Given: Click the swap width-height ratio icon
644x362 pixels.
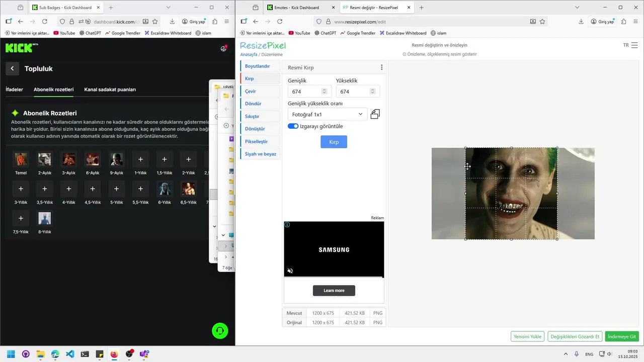Looking at the screenshot, I should tap(375, 114).
